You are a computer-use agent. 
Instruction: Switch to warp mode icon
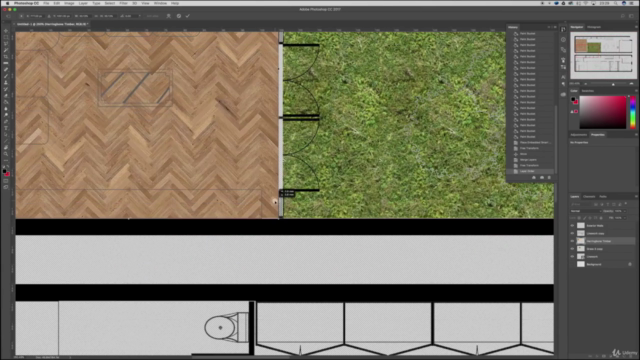coord(169,16)
